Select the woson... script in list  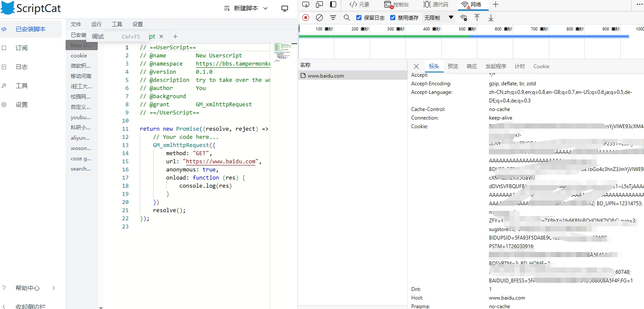81,148
